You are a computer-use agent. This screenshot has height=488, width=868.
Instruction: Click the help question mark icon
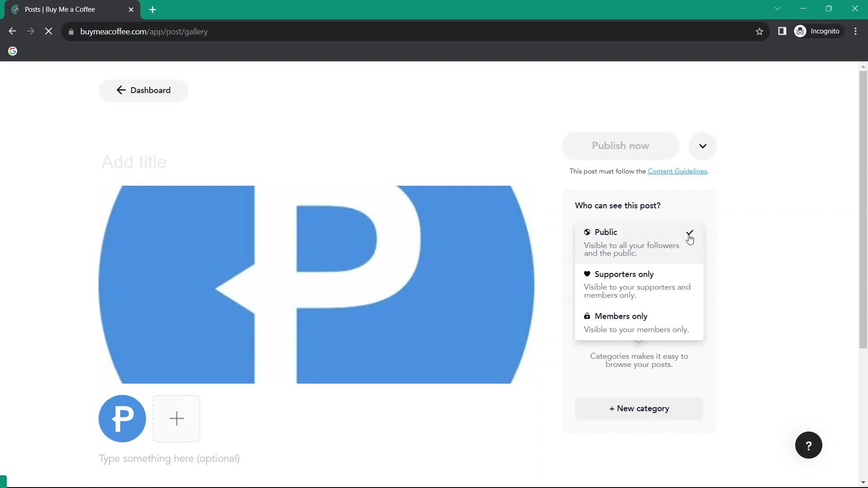click(x=808, y=445)
